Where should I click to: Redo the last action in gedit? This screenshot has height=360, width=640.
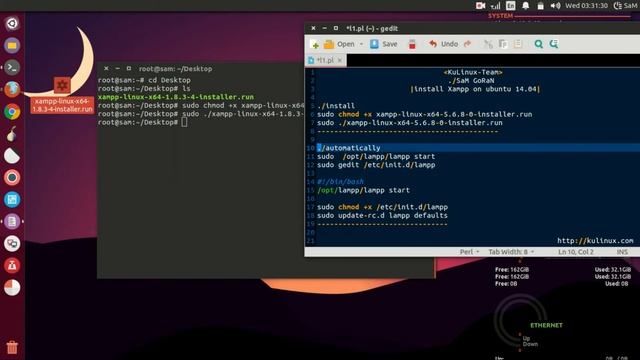coord(468,44)
